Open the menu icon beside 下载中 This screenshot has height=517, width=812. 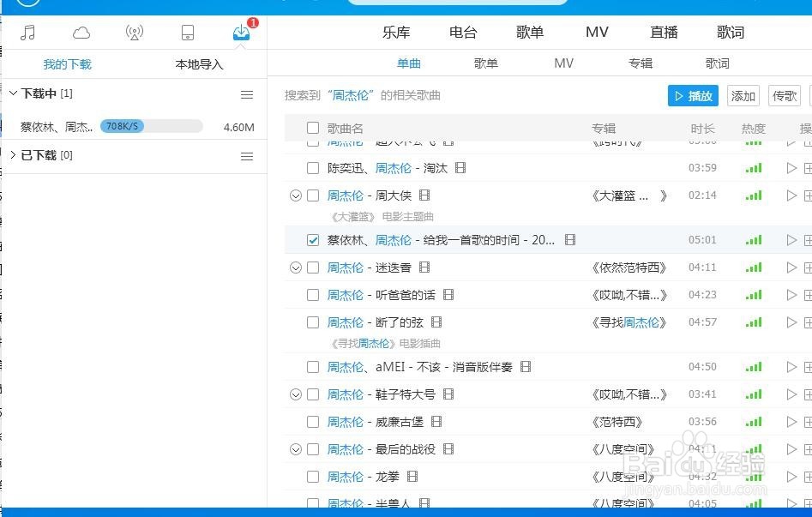click(247, 95)
